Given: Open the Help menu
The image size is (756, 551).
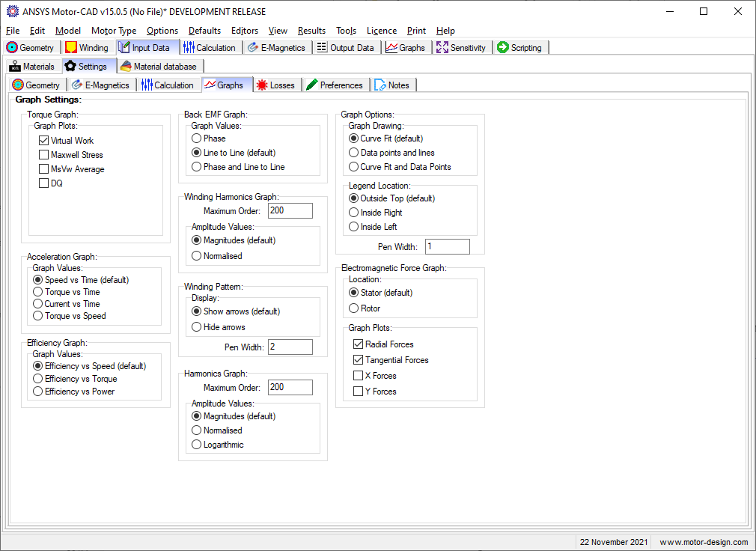Looking at the screenshot, I should [x=445, y=31].
